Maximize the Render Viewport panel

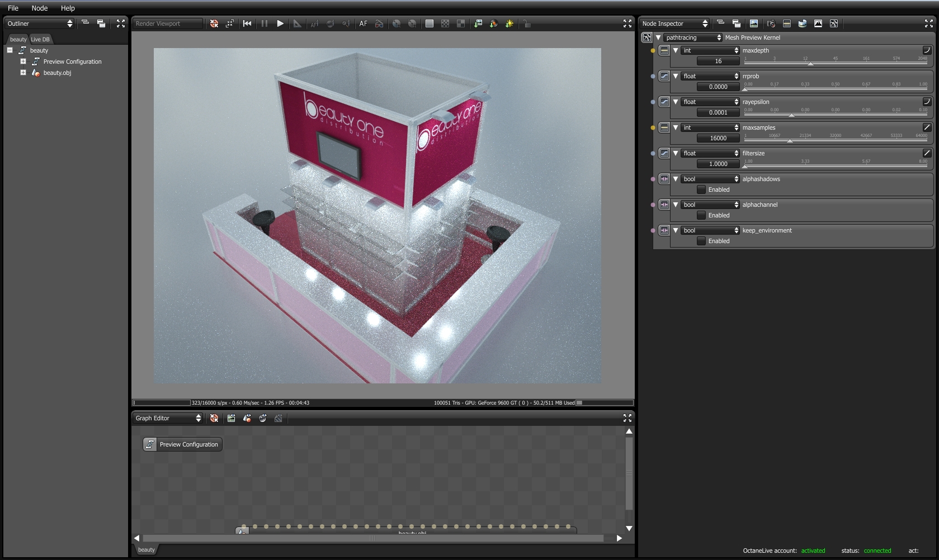pos(627,23)
